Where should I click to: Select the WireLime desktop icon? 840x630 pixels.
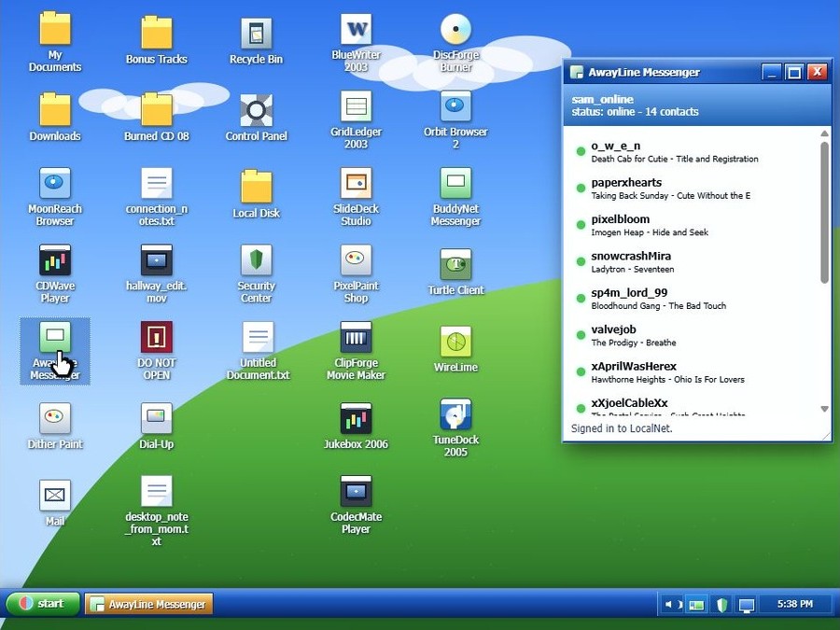(x=455, y=349)
